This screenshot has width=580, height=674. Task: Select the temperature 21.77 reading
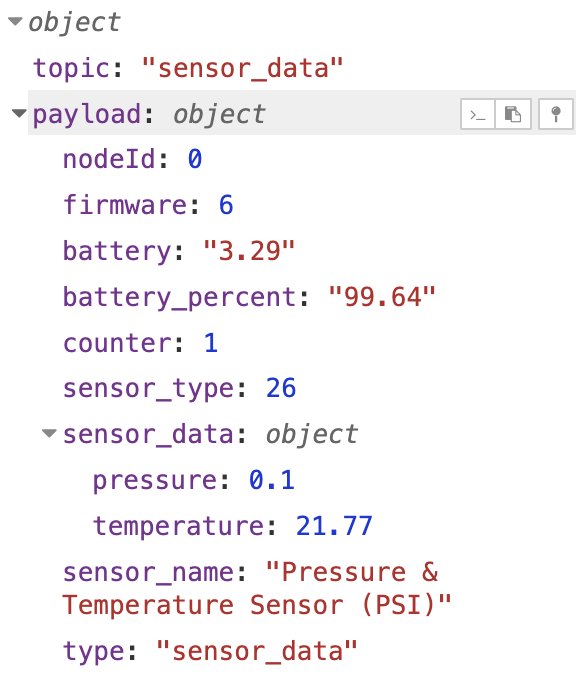click(334, 526)
